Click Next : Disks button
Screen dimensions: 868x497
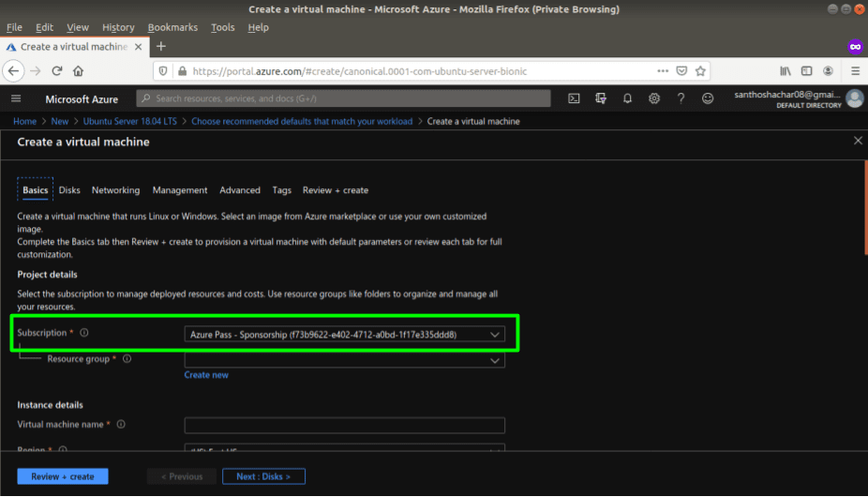tap(263, 476)
